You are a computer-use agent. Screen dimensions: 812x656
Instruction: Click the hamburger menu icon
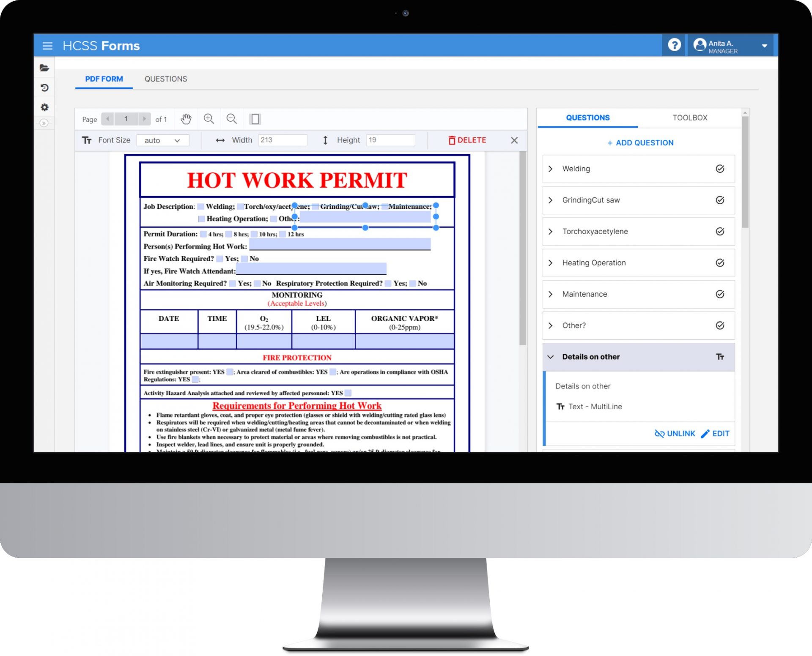(47, 46)
